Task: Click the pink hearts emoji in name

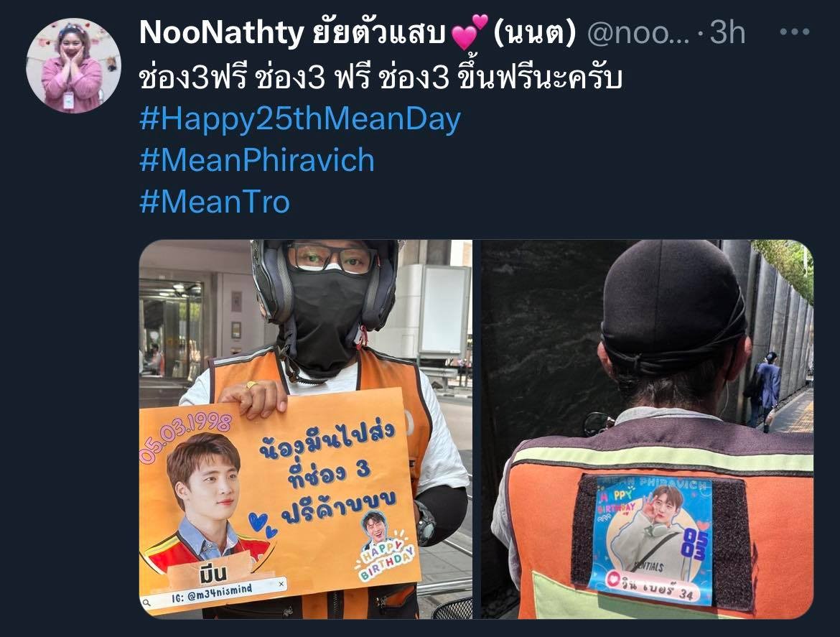Action: (470, 32)
